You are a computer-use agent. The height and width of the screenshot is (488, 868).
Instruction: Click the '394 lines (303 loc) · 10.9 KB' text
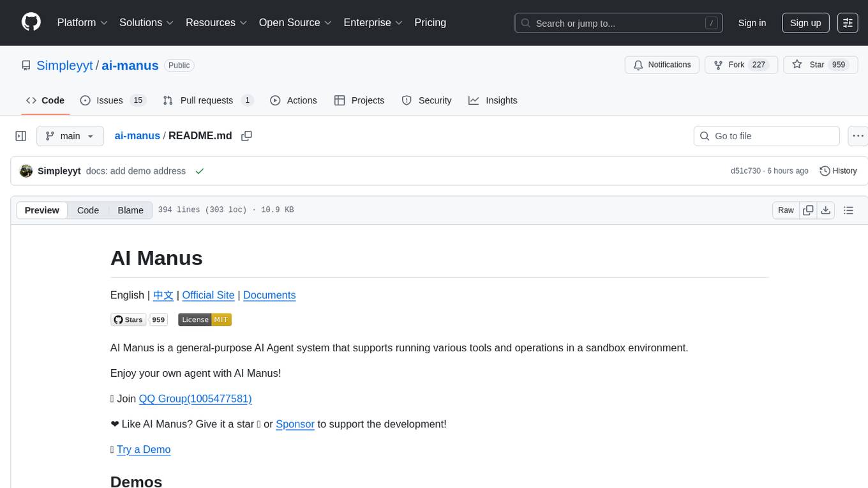coord(226,210)
